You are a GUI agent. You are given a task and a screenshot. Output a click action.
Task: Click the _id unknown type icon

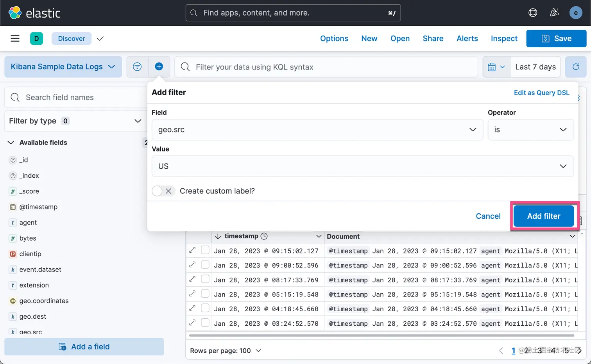(13, 160)
